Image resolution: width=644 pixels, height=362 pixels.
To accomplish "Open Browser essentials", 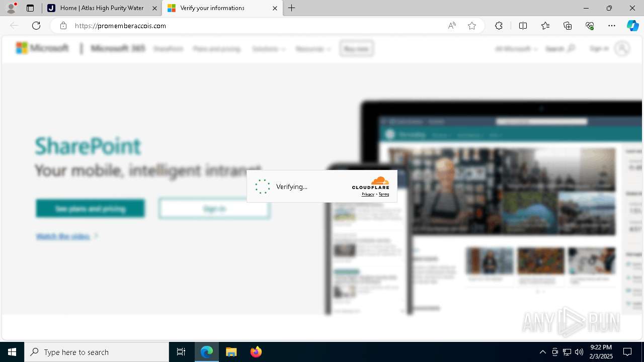I will coord(590,26).
